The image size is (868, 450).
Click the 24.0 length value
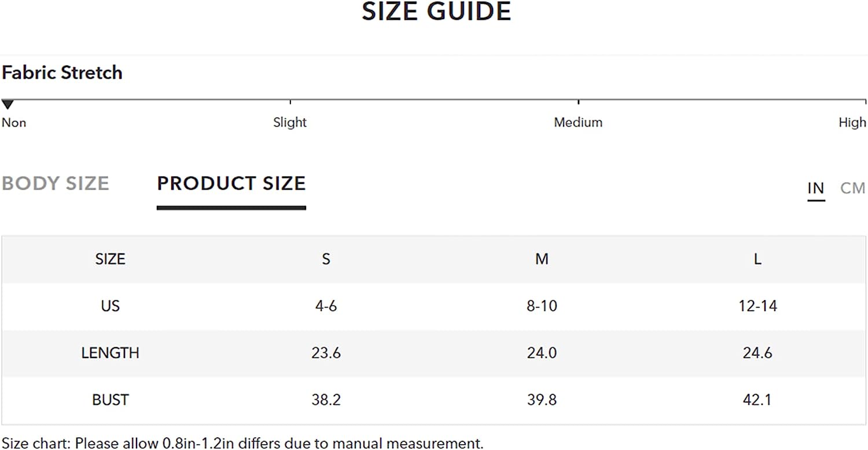[x=542, y=353]
